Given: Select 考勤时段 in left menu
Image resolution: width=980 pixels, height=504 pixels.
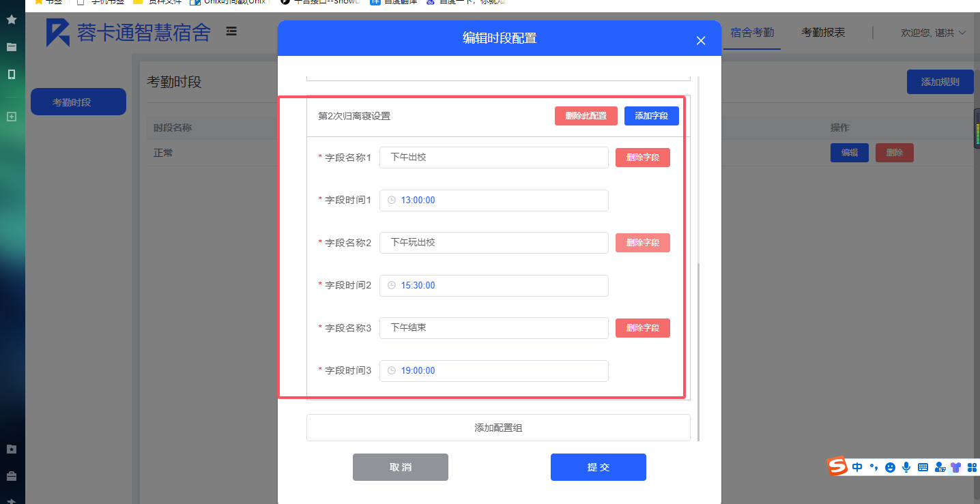Looking at the screenshot, I should click(78, 102).
